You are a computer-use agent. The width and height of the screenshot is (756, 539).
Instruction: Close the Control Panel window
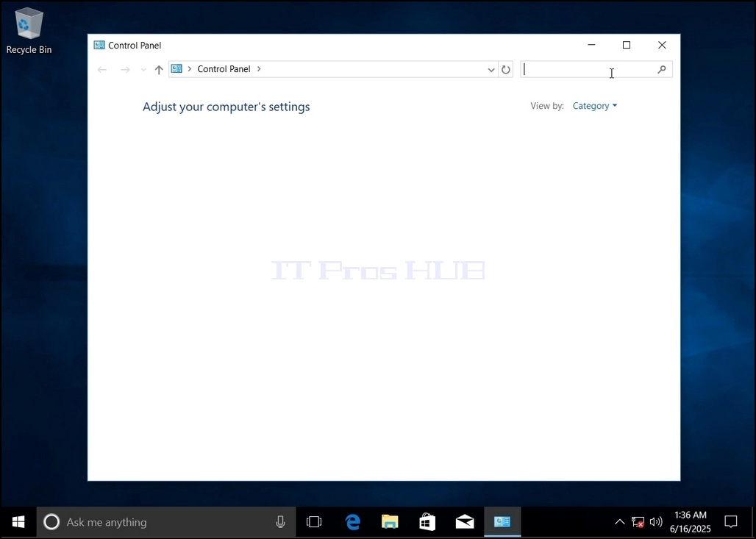point(662,45)
